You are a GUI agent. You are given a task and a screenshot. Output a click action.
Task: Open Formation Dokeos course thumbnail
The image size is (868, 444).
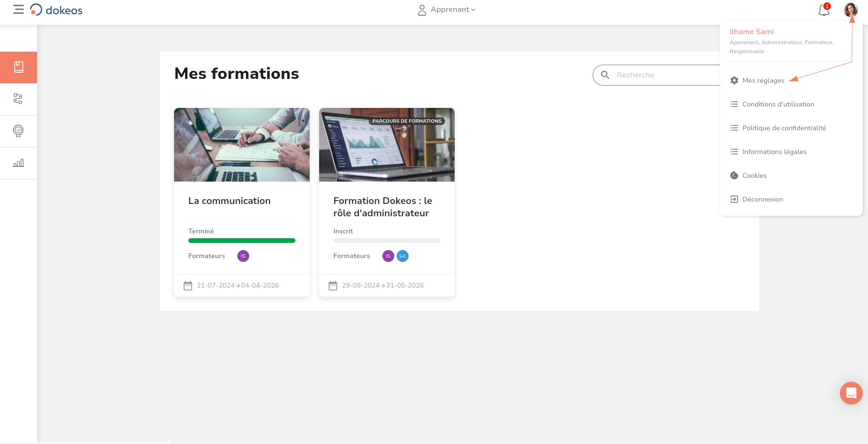pyautogui.click(x=387, y=145)
